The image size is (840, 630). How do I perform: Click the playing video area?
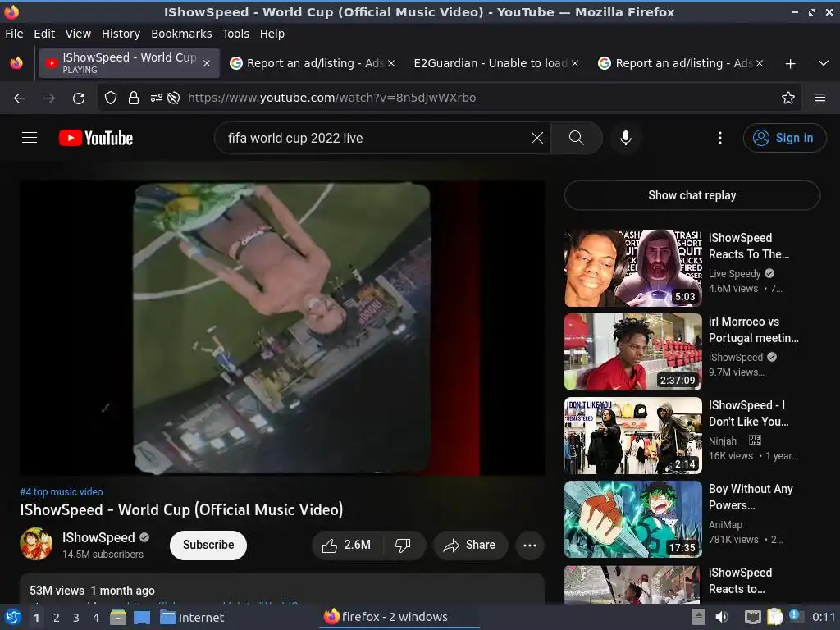click(x=282, y=328)
